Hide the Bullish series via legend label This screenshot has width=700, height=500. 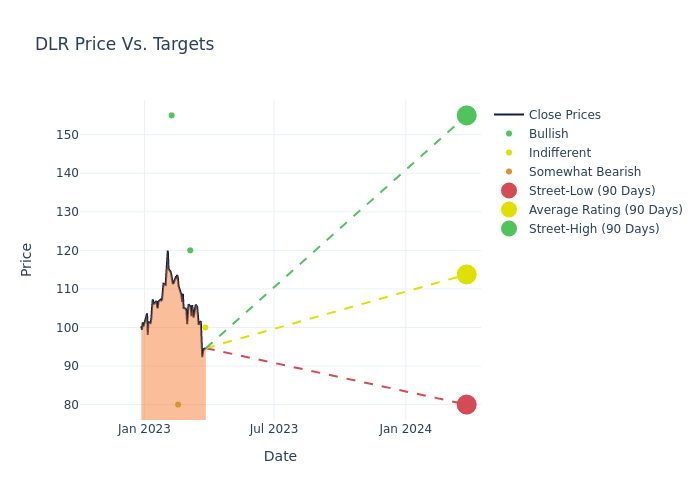pyautogui.click(x=548, y=134)
